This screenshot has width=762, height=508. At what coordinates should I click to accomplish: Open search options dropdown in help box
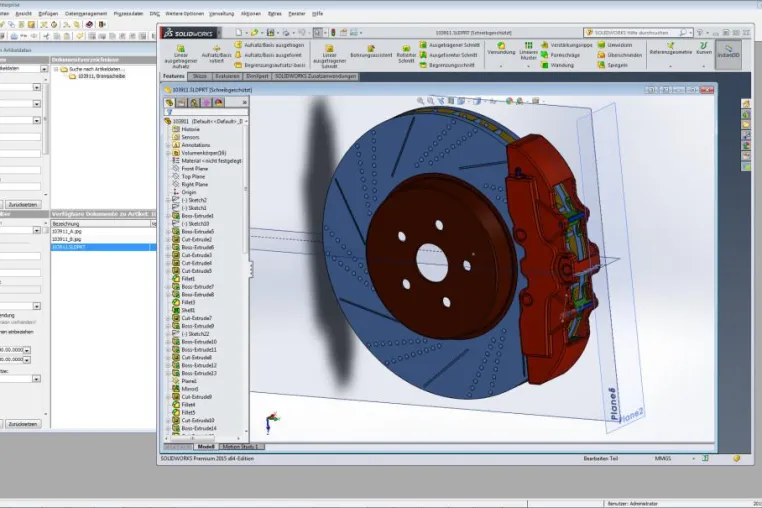pyautogui.click(x=691, y=33)
